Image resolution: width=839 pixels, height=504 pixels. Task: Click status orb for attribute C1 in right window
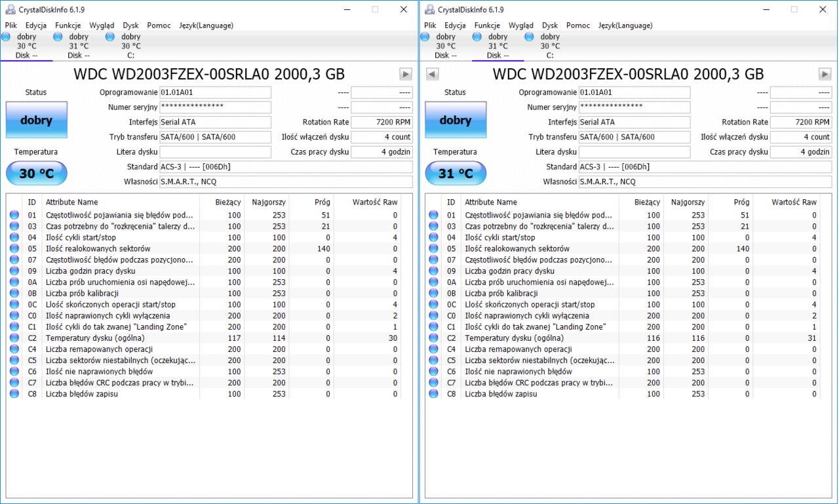pyautogui.click(x=433, y=327)
